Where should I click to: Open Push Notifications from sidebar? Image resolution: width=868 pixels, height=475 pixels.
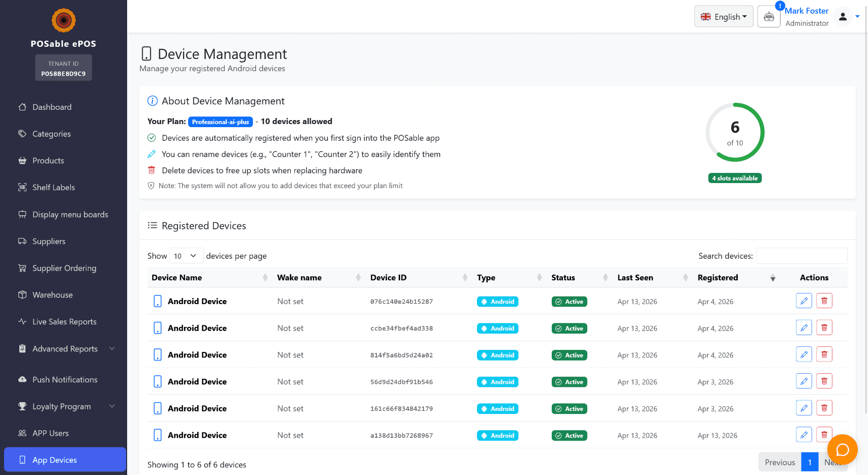click(65, 380)
